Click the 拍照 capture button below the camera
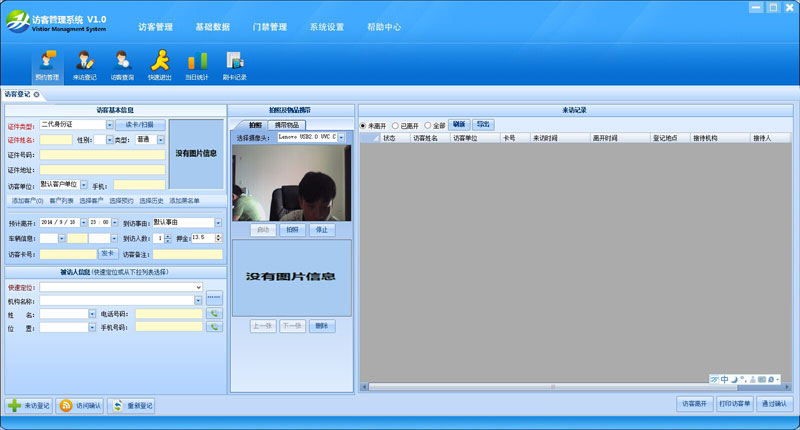Image resolution: width=800 pixels, height=430 pixels. pyautogui.click(x=292, y=230)
